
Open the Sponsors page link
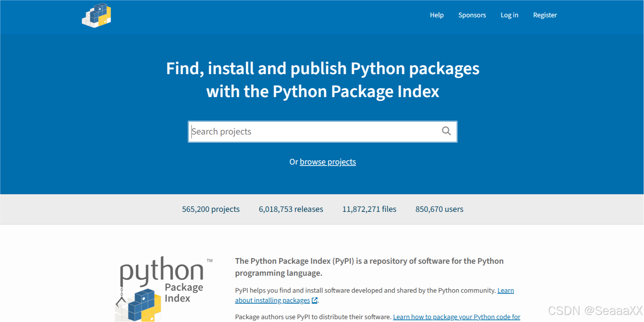tap(472, 15)
